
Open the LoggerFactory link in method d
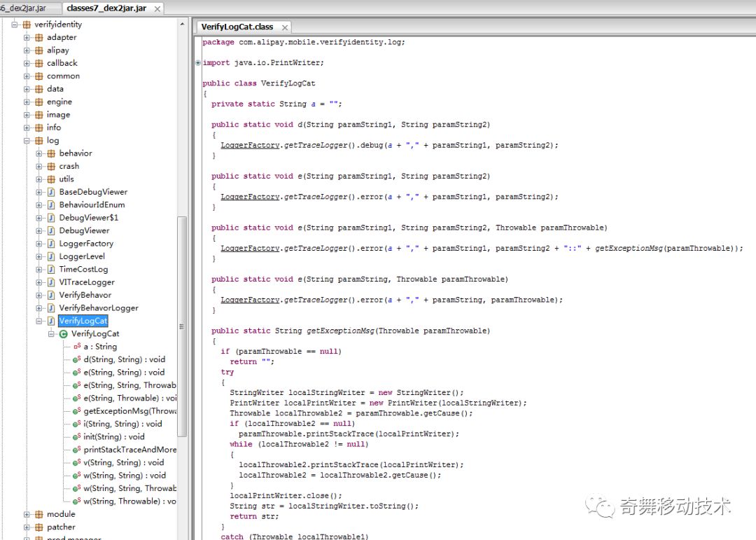[x=250, y=145]
